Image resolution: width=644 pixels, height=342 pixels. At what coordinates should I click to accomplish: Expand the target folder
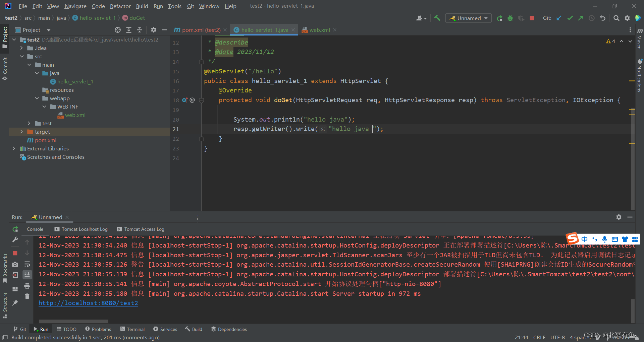(21, 132)
